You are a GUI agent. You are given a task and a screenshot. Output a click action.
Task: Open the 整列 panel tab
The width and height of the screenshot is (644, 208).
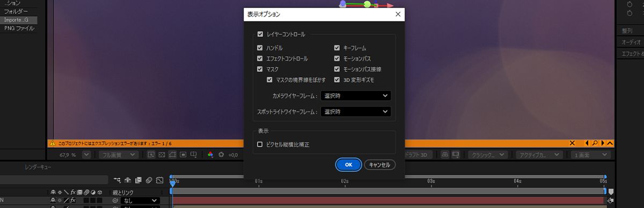627,31
